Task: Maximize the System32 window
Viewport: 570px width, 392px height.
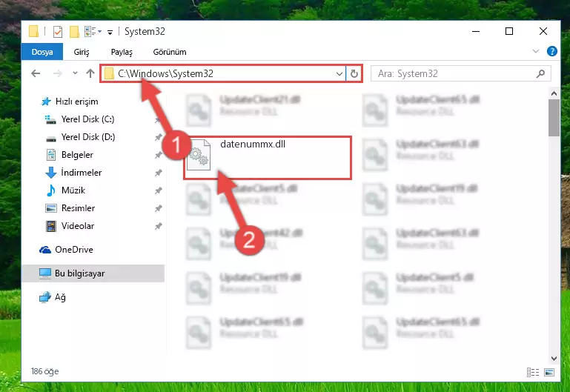Action: 509,32
